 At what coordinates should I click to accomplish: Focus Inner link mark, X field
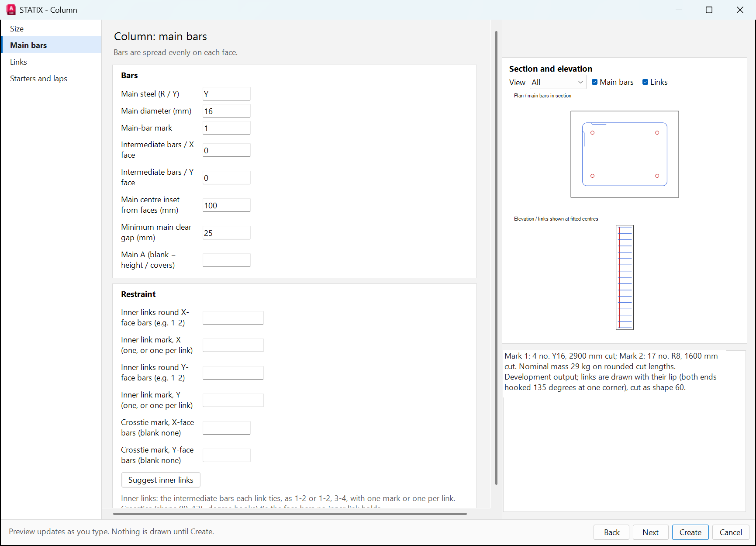(x=233, y=346)
